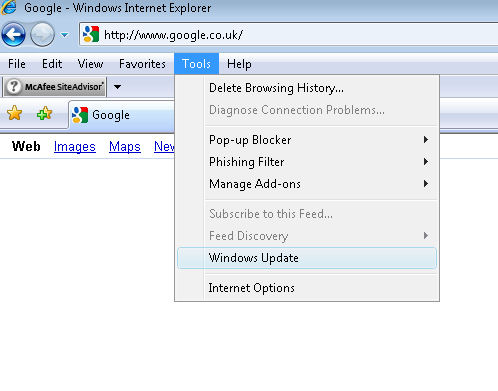The image size is (498, 391).
Task: Open the Images link on Google
Action: pos(75,146)
